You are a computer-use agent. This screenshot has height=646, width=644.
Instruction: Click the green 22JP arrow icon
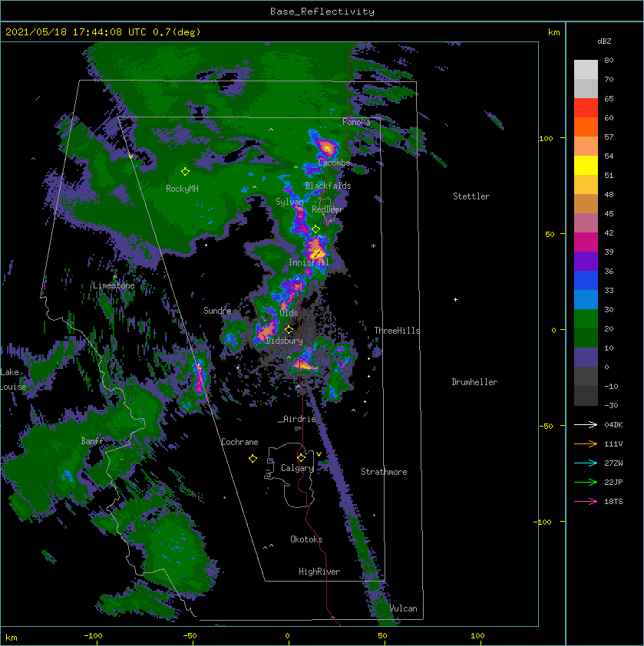pos(586,482)
